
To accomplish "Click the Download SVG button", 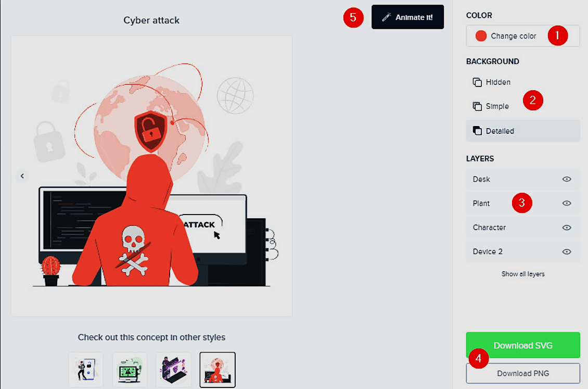I will pos(522,345).
